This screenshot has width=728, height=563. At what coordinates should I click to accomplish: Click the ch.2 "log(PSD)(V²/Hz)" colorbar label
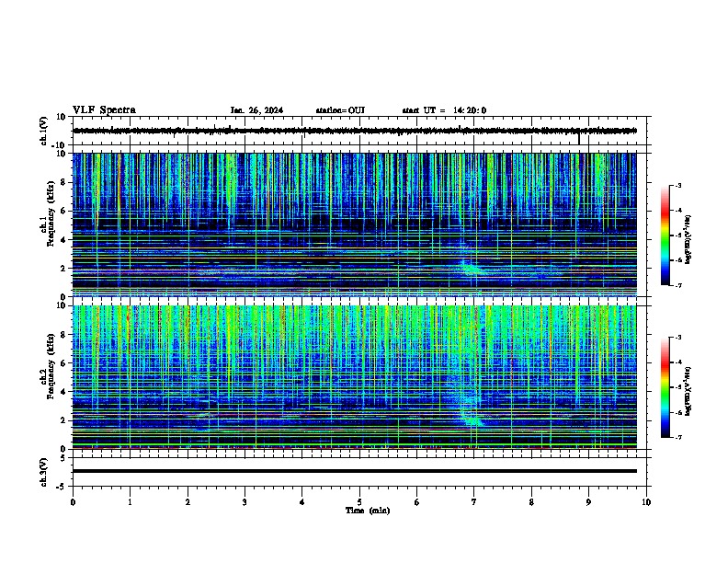click(x=688, y=391)
